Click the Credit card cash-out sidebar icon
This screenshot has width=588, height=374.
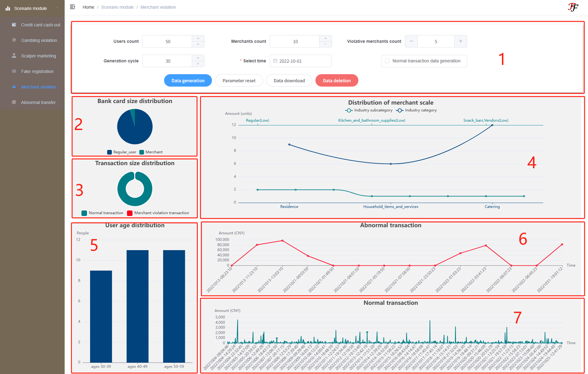[14, 25]
